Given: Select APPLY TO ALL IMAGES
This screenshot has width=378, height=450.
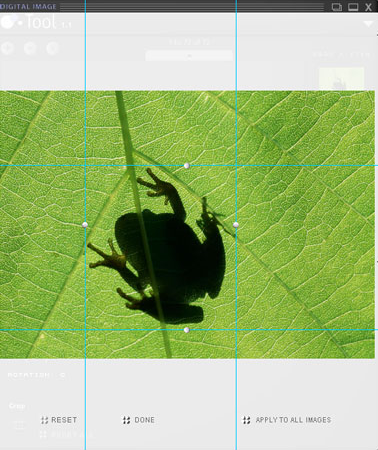Looking at the screenshot, I should tap(287, 420).
